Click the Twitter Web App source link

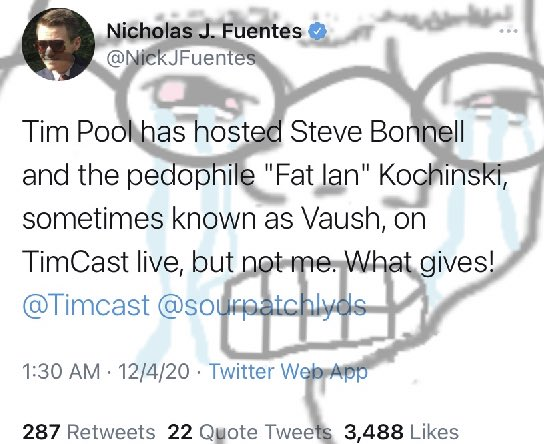tap(289, 372)
